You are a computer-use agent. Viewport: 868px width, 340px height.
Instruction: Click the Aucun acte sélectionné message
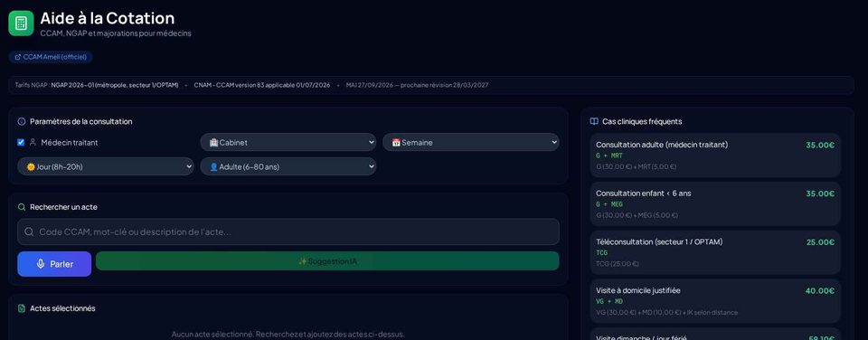pos(288,334)
